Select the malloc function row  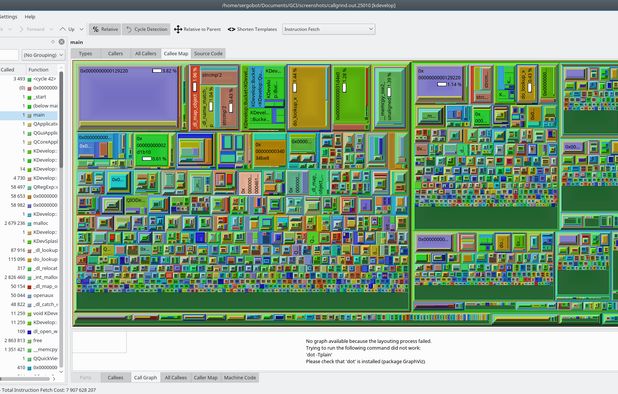(x=29, y=223)
